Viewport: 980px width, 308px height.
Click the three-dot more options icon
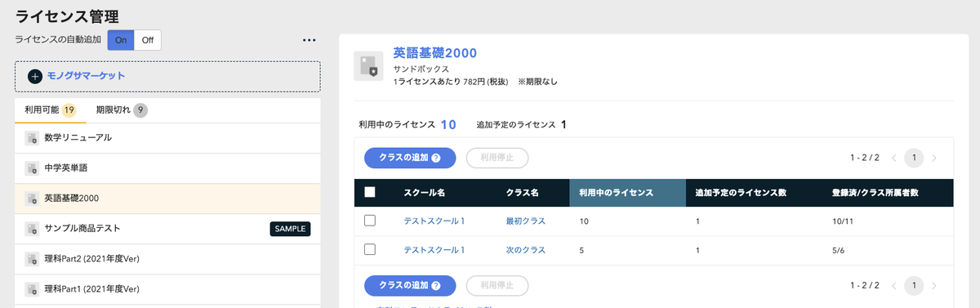tap(309, 40)
